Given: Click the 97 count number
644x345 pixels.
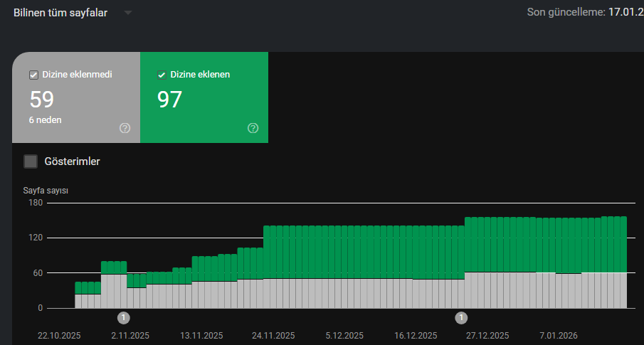Looking at the screenshot, I should pos(169,100).
